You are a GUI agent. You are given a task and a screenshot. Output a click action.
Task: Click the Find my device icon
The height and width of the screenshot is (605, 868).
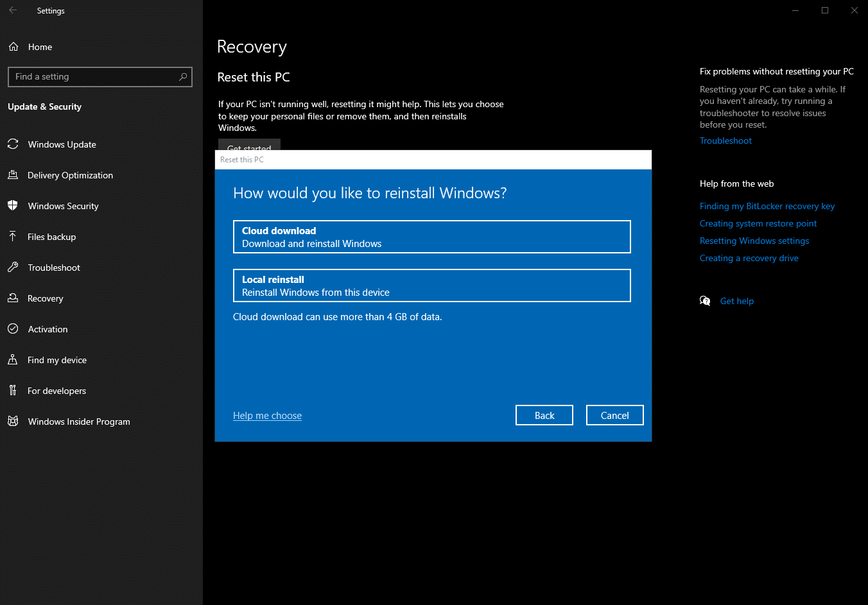[13, 360]
